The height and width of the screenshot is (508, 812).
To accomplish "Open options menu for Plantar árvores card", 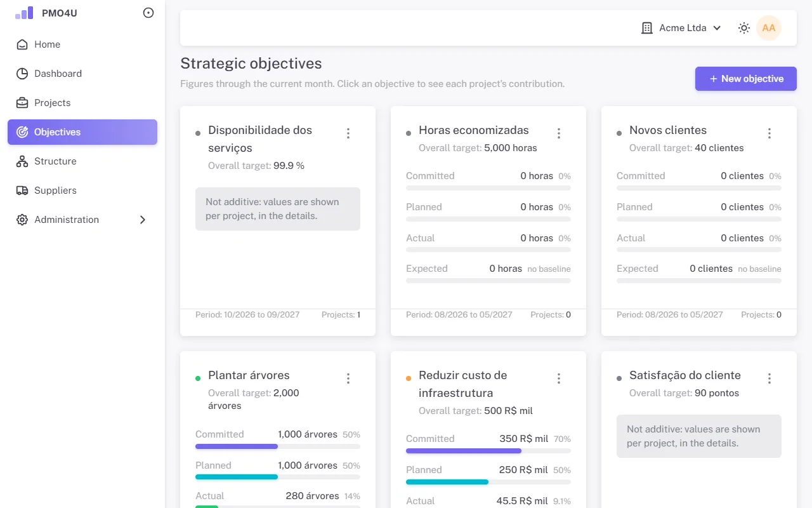I will 348,378.
